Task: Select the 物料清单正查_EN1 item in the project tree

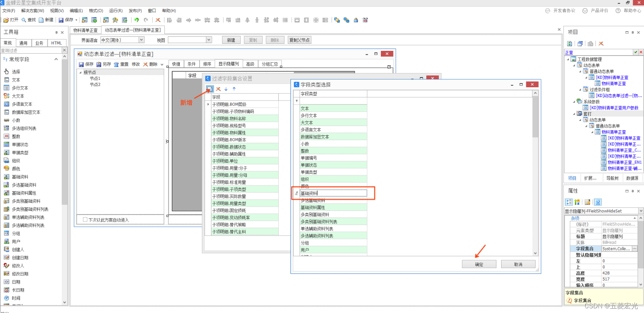Action: click(x=624, y=162)
